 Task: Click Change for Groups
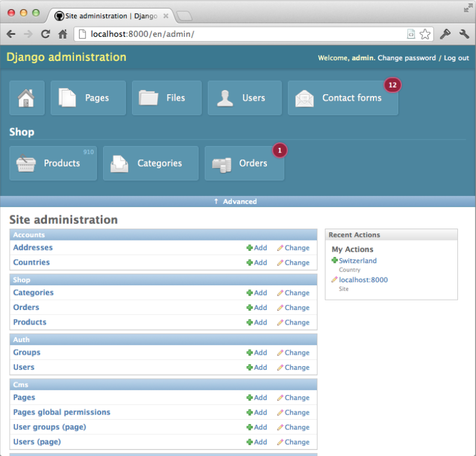[x=293, y=353]
